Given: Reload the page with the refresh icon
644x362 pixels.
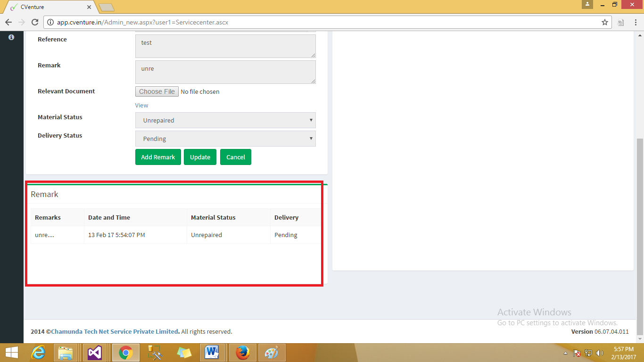Looking at the screenshot, I should [x=34, y=22].
